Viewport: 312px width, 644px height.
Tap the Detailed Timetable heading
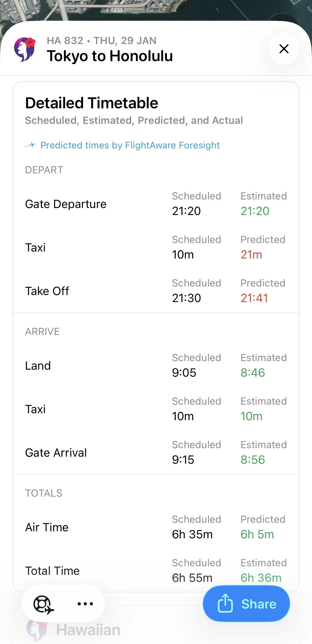(x=92, y=103)
